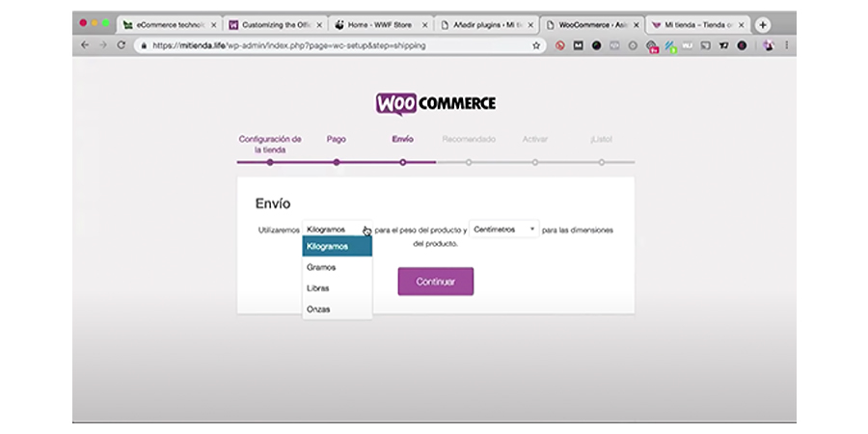
Task: Close the Mi tienda tab
Action: tap(742, 25)
